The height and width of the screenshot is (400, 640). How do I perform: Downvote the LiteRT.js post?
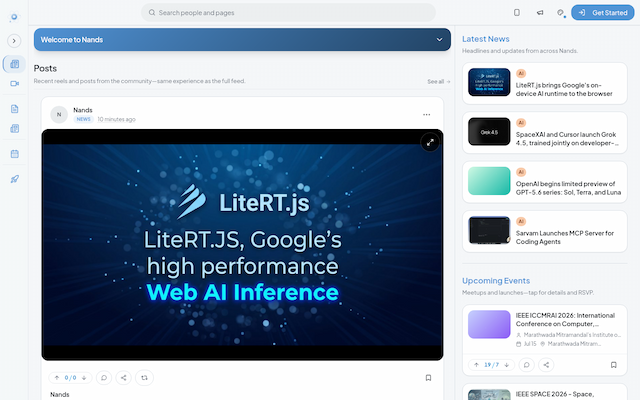point(84,378)
